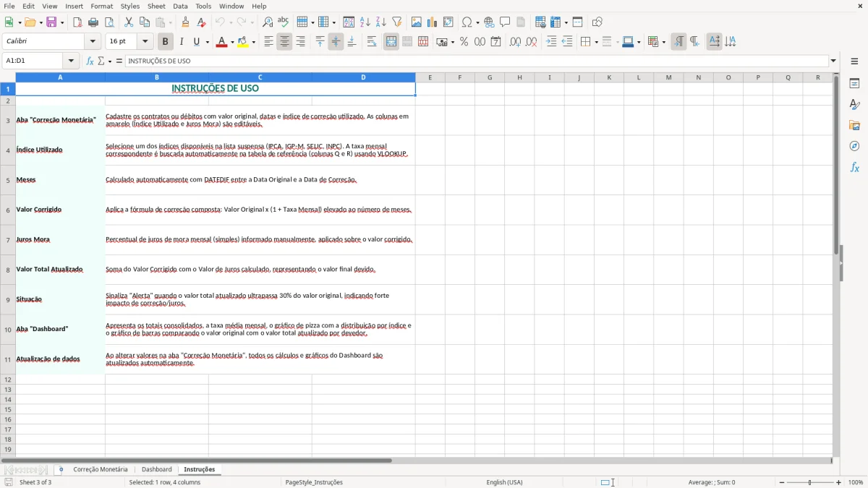The image size is (868, 488).
Task: Expand Name Box dropdown
Action: pyautogui.click(x=71, y=61)
